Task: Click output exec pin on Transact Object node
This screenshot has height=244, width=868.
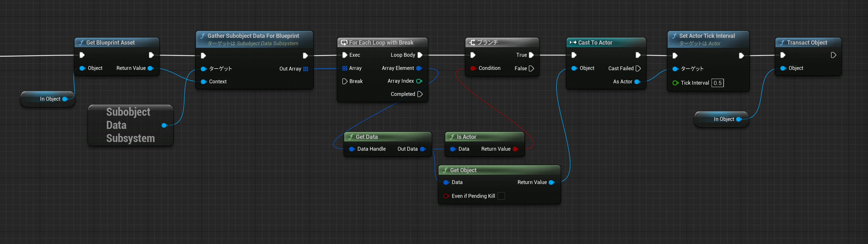Action: 833,55
